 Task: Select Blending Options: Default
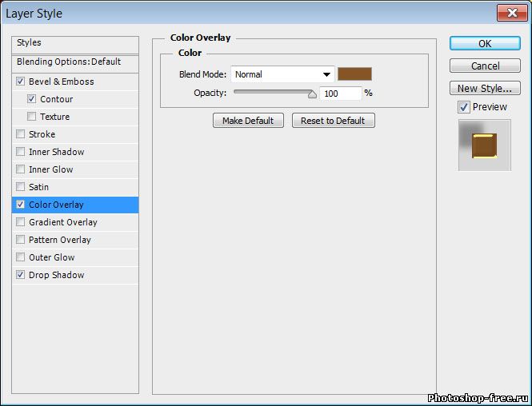[69, 62]
